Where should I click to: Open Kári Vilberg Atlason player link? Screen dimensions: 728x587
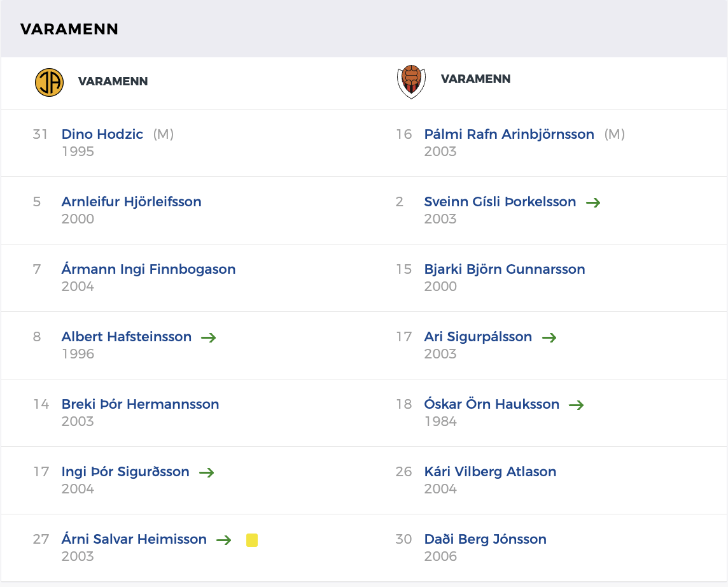(491, 472)
